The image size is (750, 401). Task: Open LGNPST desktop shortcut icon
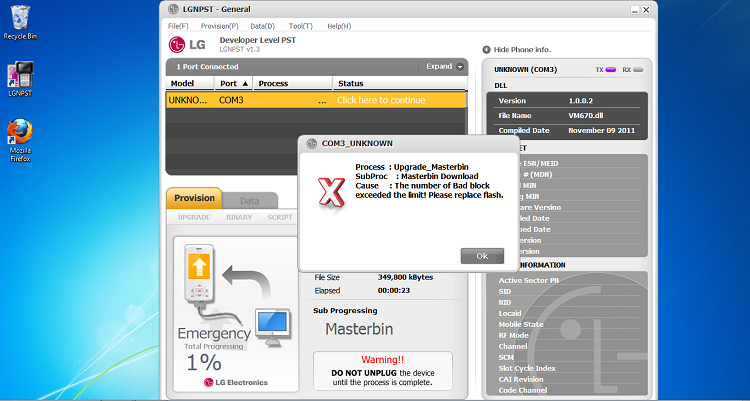(20, 79)
